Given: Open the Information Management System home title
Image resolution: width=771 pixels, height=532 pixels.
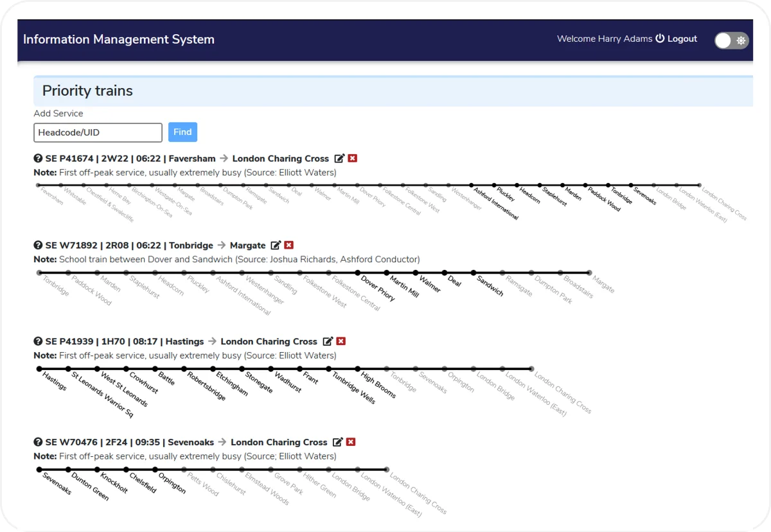Looking at the screenshot, I should [119, 40].
